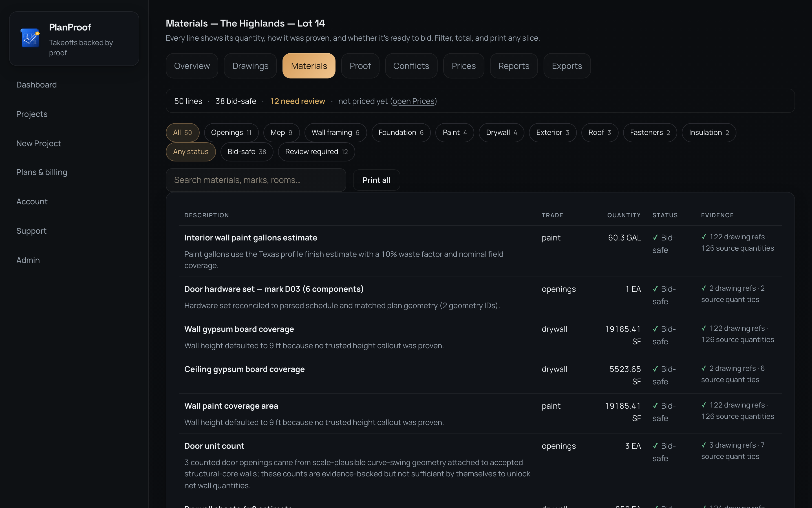
Task: Filter by Insulation 2 chip
Action: 709,133
